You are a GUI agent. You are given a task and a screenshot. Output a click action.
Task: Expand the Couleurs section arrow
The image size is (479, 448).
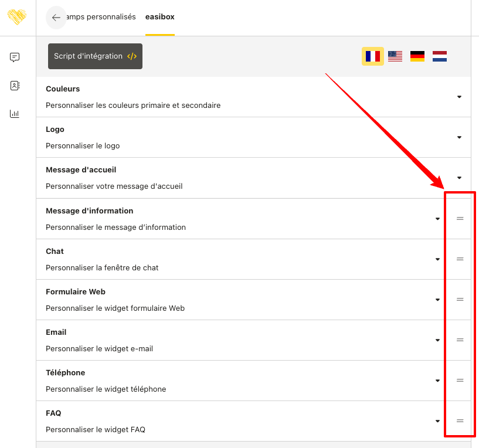click(459, 97)
